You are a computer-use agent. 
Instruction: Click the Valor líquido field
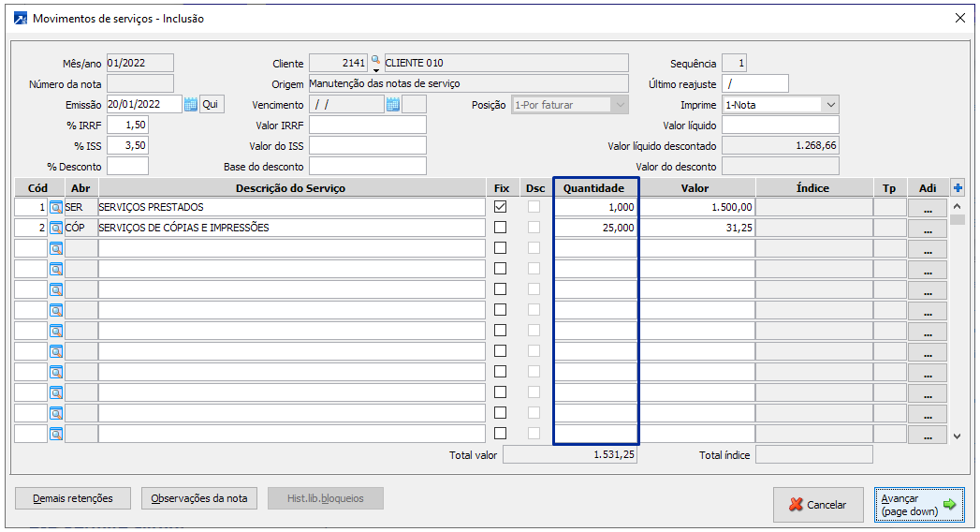click(780, 125)
